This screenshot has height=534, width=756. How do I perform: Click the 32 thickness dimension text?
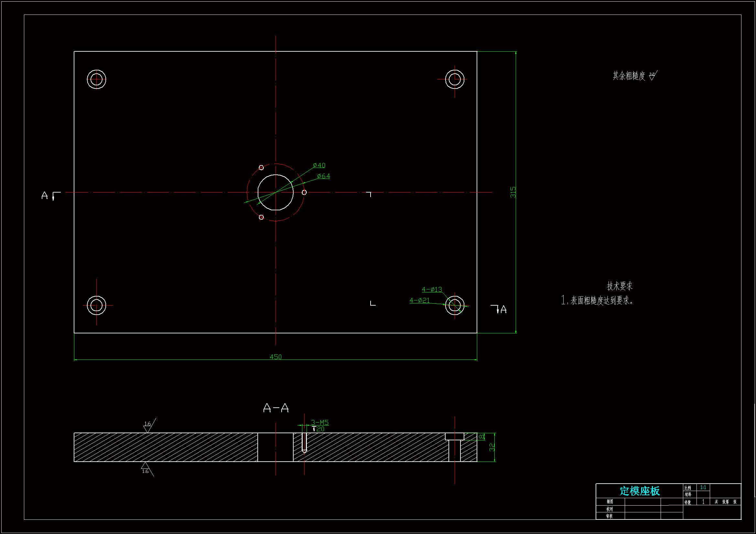(491, 447)
